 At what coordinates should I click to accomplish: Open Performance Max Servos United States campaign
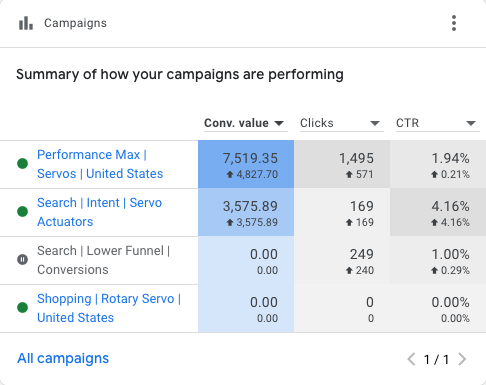100,164
